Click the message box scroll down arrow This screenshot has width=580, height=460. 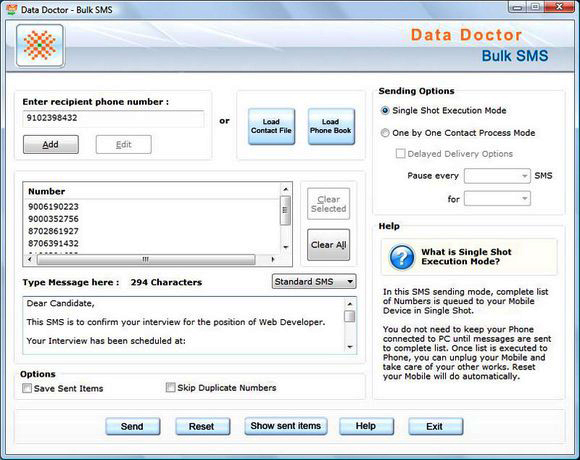350,347
